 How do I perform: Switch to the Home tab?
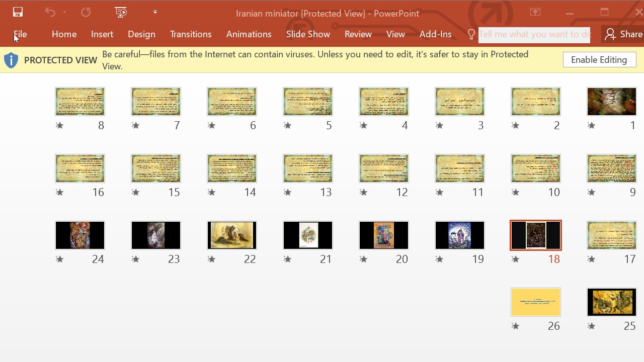point(64,34)
